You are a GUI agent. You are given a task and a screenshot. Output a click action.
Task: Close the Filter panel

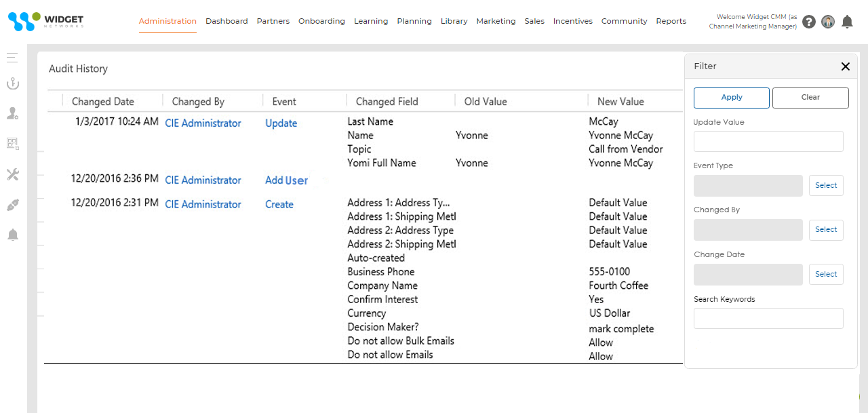[845, 66]
